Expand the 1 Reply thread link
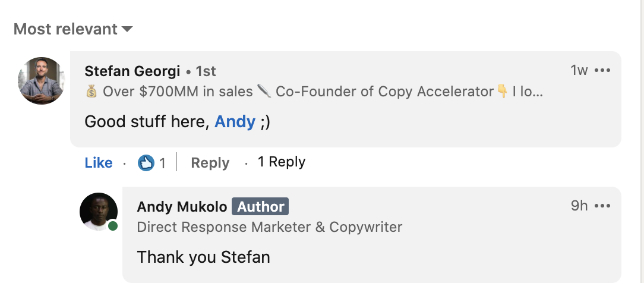 point(282,162)
